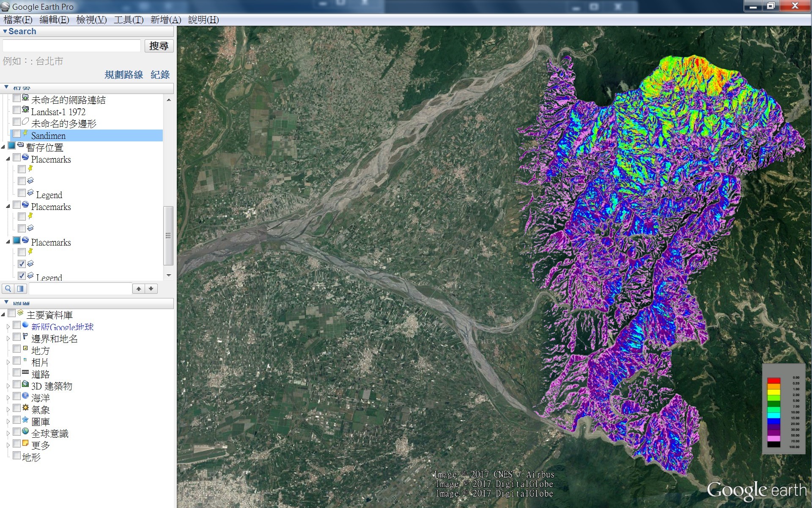812x508 pixels.
Task: Click the Places panel scrollbar thumb
Action: 168,235
